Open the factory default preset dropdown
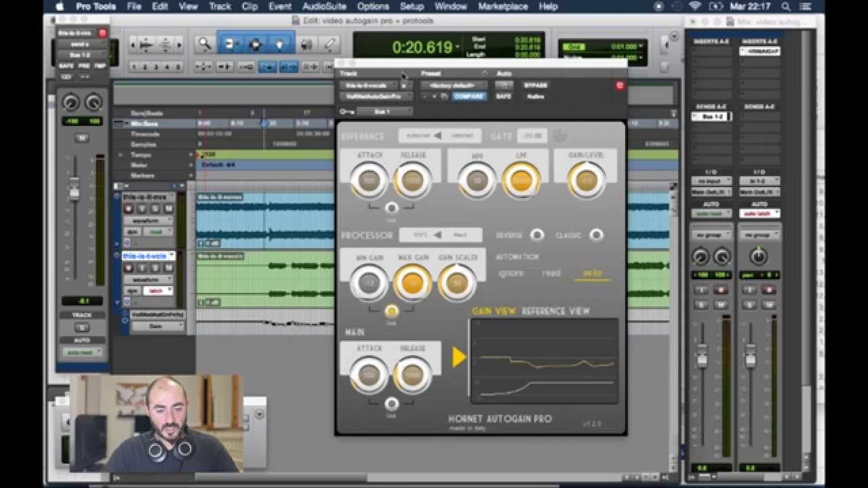Viewport: 868px width, 488px height. coord(454,85)
